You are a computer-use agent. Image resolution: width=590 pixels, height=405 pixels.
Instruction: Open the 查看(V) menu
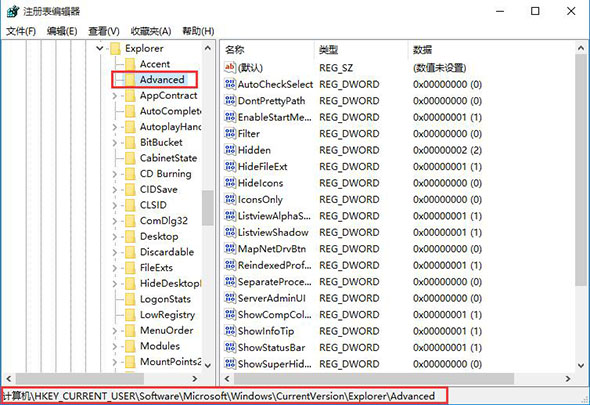click(x=104, y=31)
